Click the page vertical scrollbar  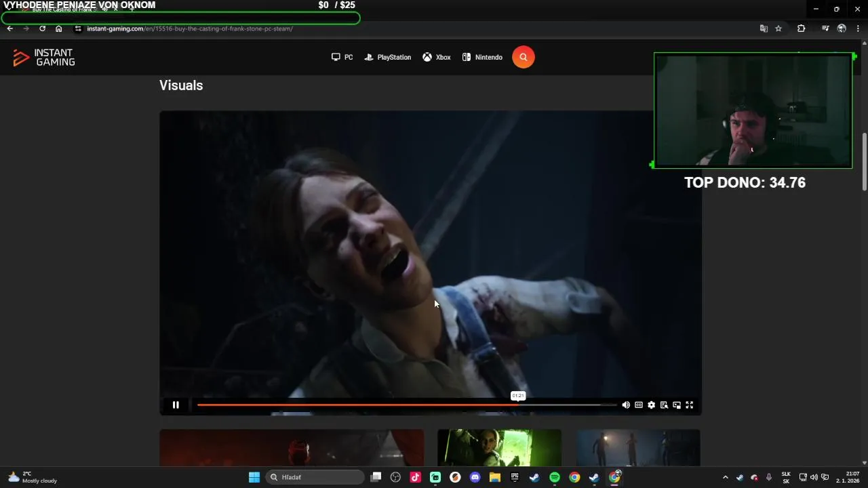tap(864, 163)
